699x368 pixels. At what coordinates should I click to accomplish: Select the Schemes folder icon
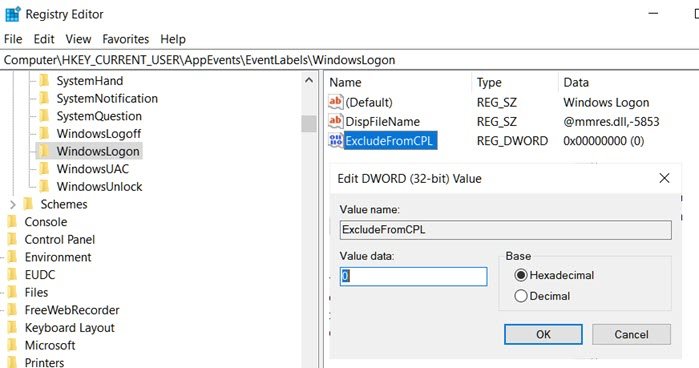tap(28, 204)
